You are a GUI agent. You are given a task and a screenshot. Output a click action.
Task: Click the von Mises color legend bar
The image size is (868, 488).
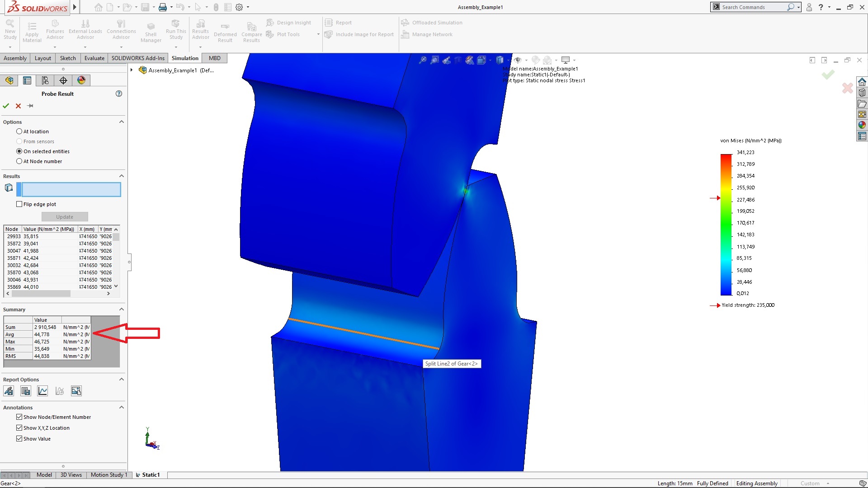[x=726, y=225]
